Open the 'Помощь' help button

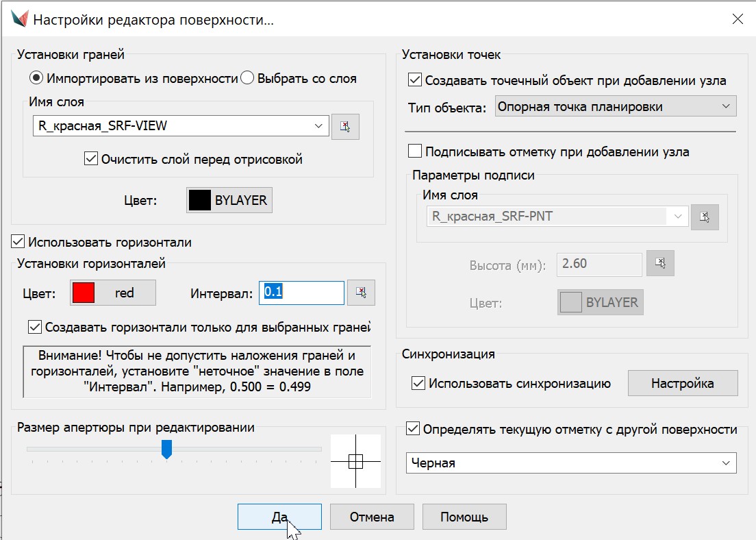point(464,517)
